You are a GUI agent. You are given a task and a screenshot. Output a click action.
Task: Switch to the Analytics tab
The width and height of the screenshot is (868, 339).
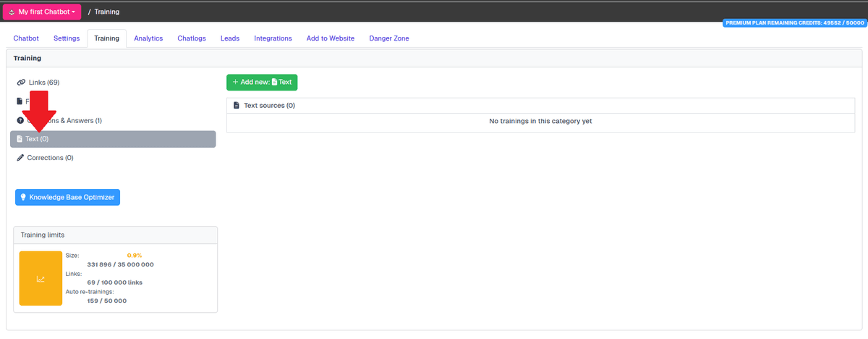[148, 38]
